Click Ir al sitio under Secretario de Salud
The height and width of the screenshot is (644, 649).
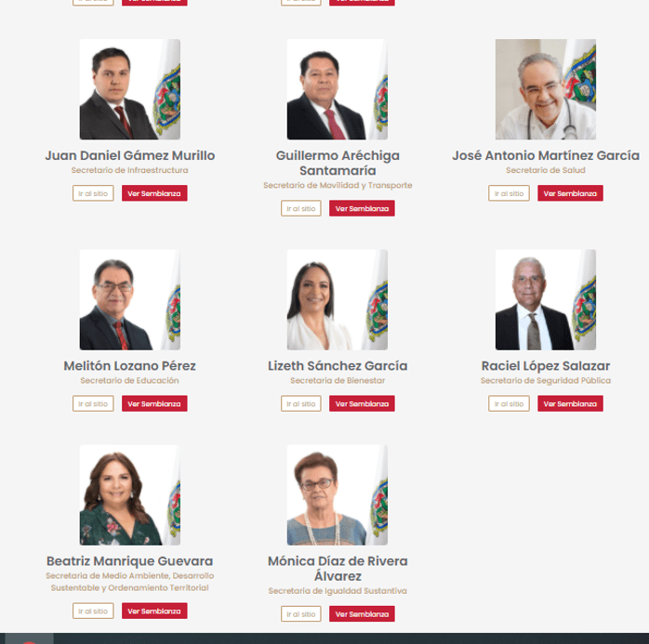(509, 193)
